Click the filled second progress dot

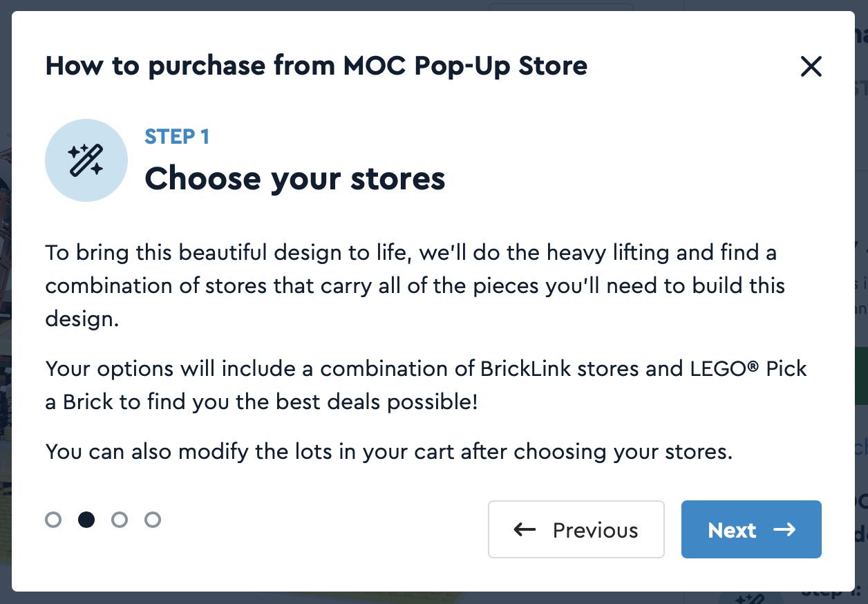click(86, 520)
